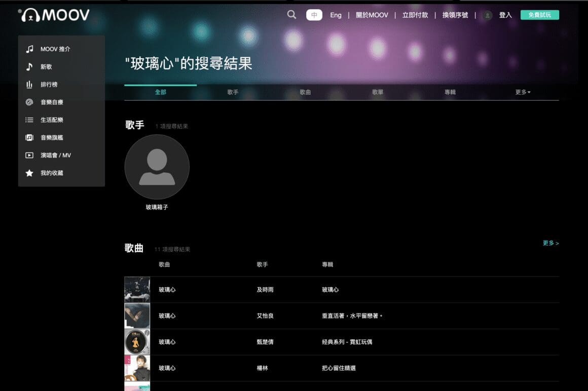Click the 我的收藏 star icon

click(x=29, y=173)
